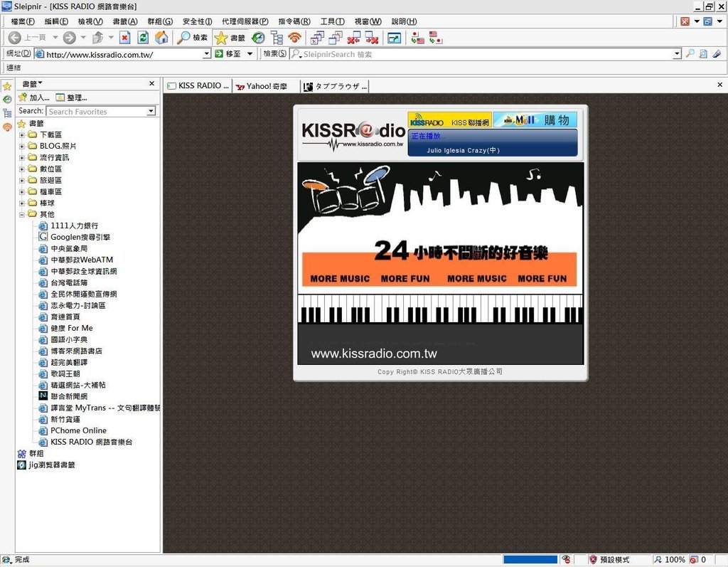
Task: Open the 安全性(I) menu
Action: [198, 21]
